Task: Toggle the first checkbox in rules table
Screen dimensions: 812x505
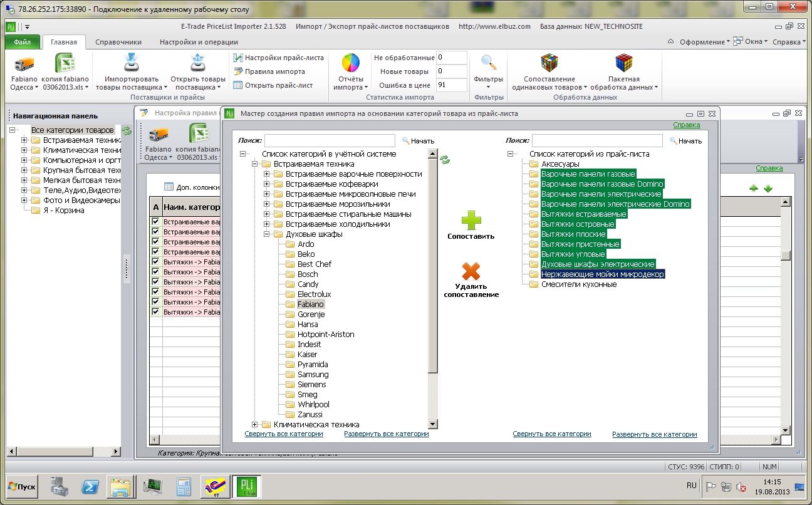Action: [156, 222]
